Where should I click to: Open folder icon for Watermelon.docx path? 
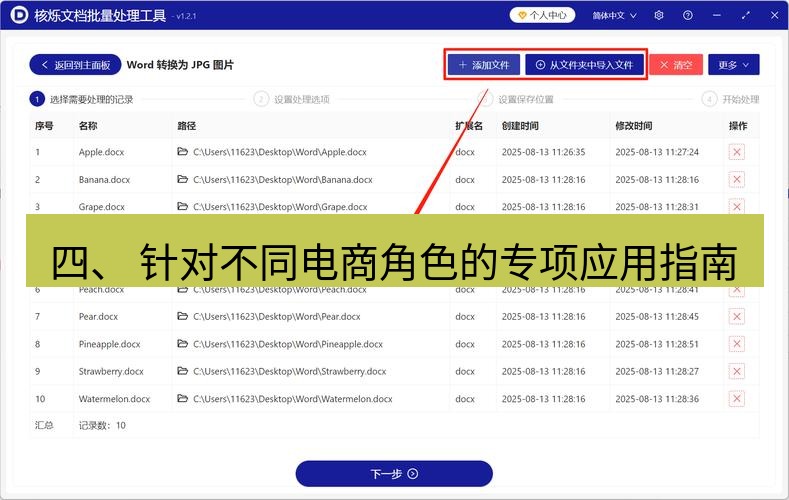[183, 398]
